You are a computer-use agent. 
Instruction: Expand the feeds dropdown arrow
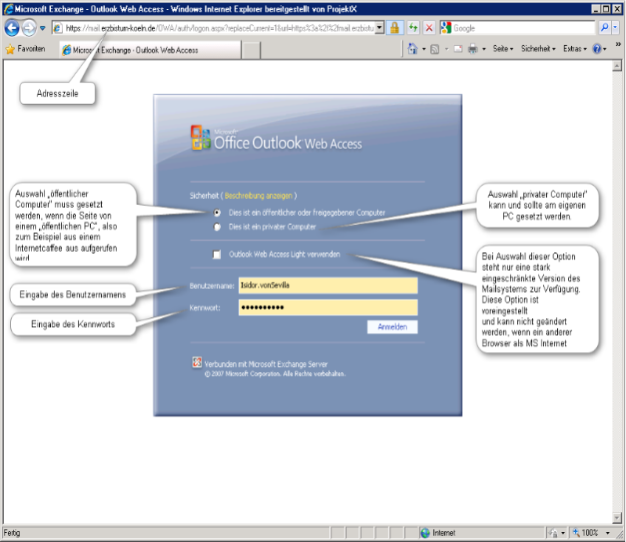pyautogui.click(x=446, y=49)
